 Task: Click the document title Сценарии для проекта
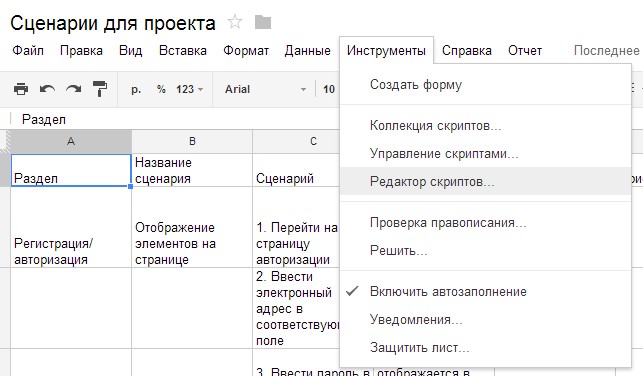[113, 23]
